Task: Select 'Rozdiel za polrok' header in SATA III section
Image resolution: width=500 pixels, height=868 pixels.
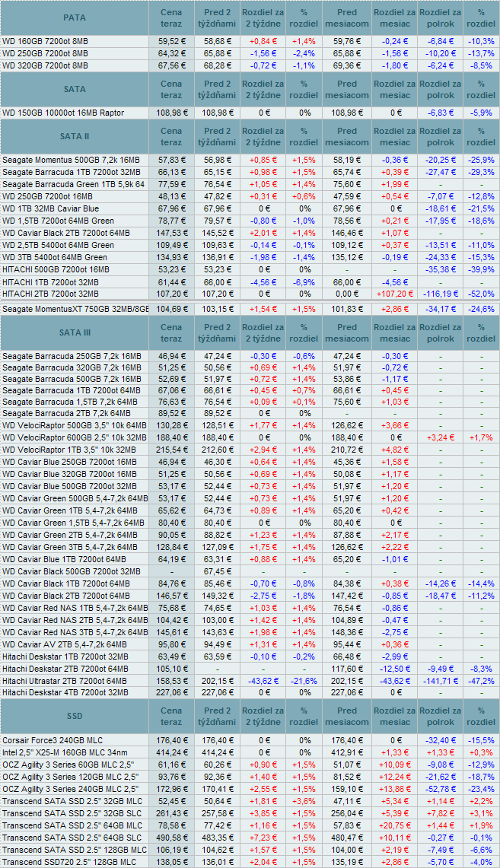Action: [x=440, y=332]
